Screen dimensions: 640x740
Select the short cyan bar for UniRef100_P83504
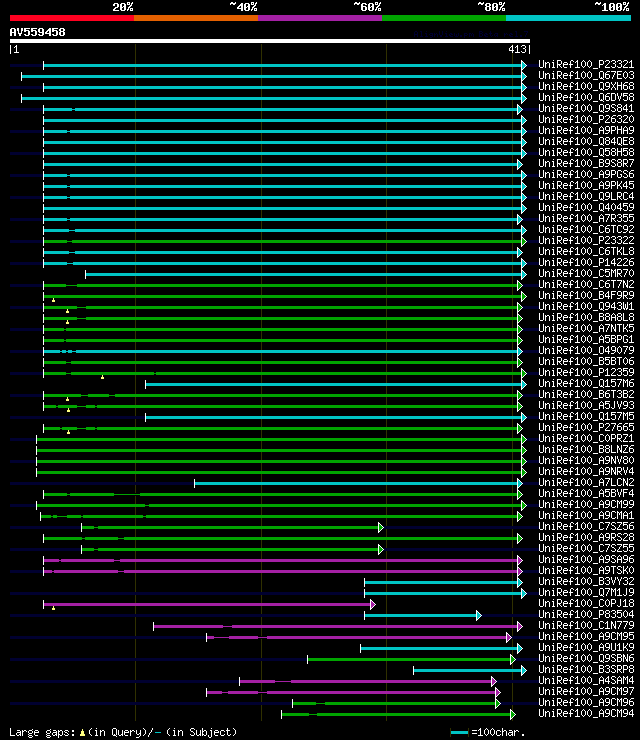pos(423,615)
